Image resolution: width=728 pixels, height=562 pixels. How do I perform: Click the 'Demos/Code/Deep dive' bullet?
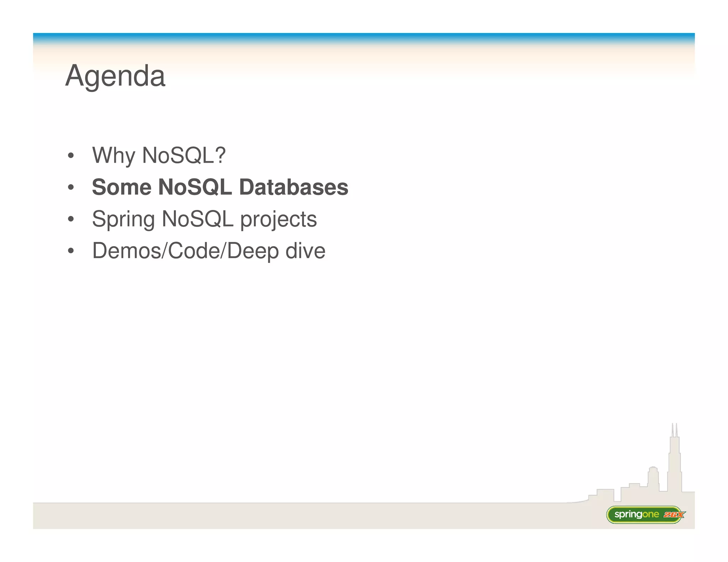pos(209,251)
